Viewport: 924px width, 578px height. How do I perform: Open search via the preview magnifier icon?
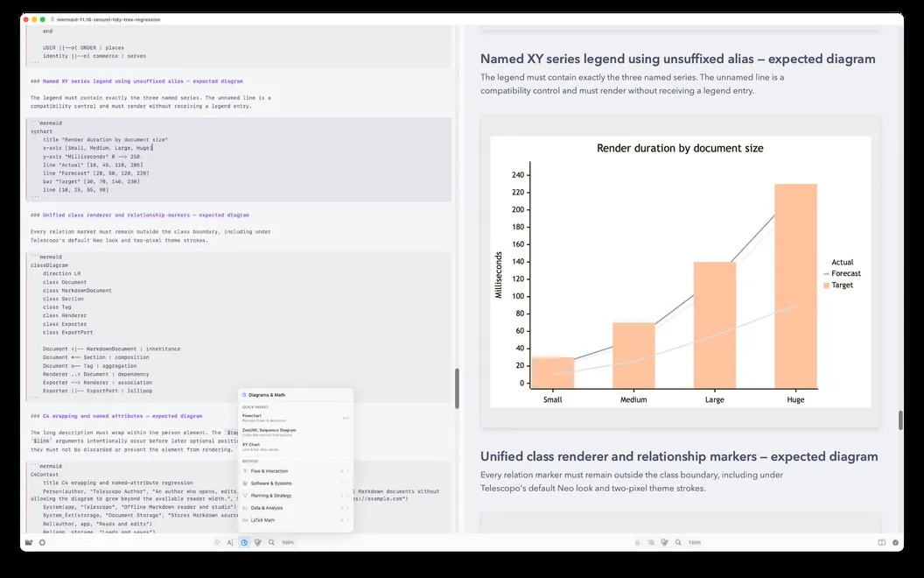tap(678, 543)
